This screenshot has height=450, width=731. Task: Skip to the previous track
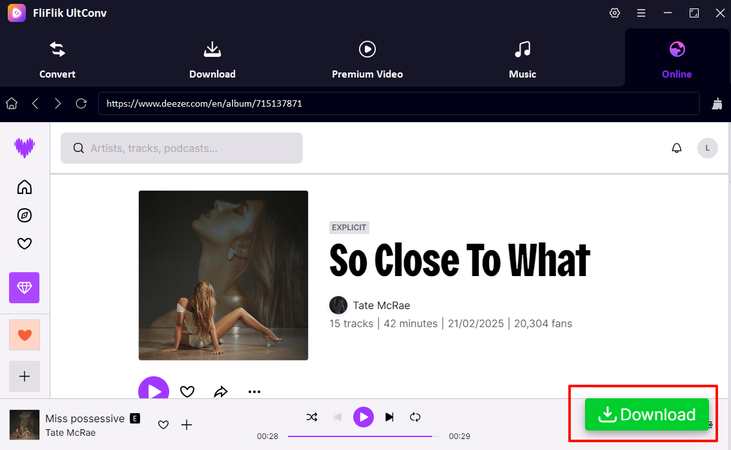pos(338,417)
